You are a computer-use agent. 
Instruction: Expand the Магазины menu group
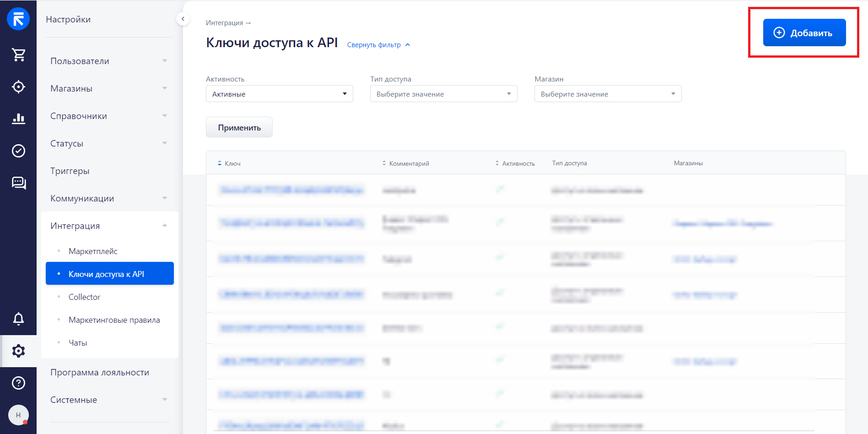(109, 88)
